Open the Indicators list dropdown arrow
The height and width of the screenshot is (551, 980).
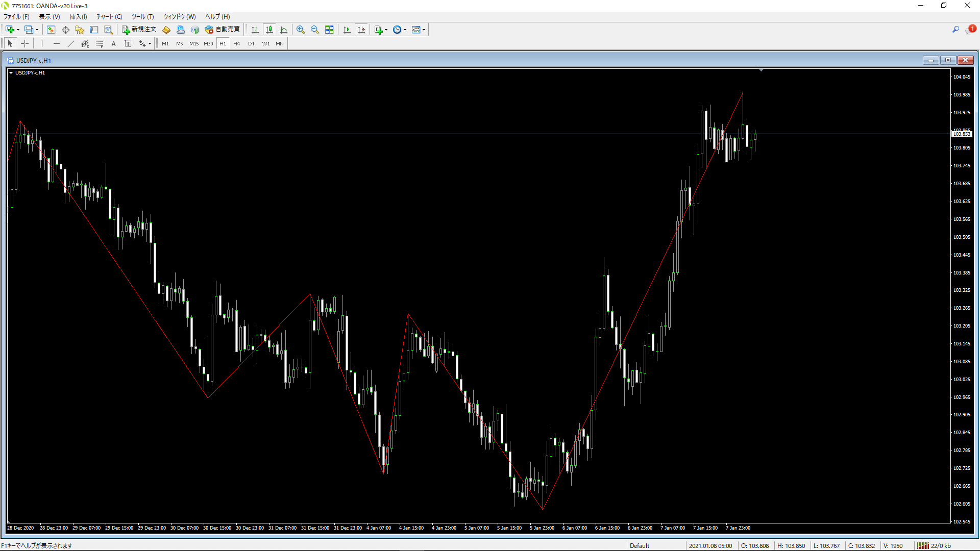pos(386,30)
